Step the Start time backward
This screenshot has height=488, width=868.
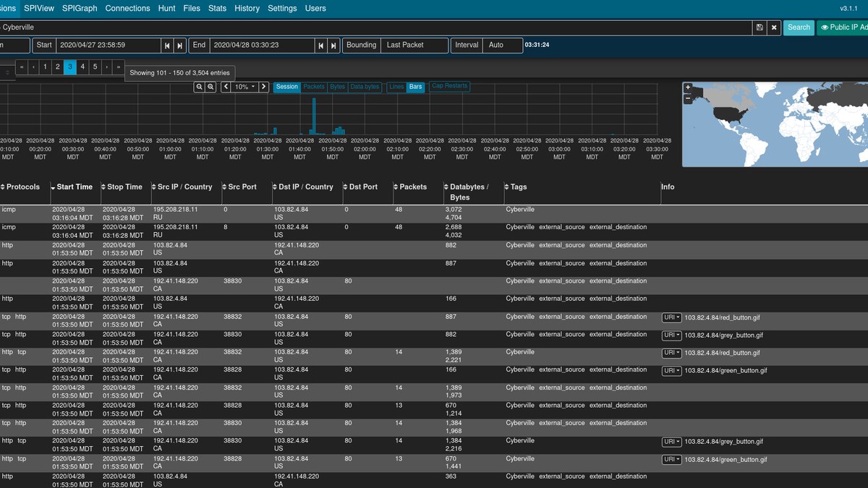(x=167, y=46)
